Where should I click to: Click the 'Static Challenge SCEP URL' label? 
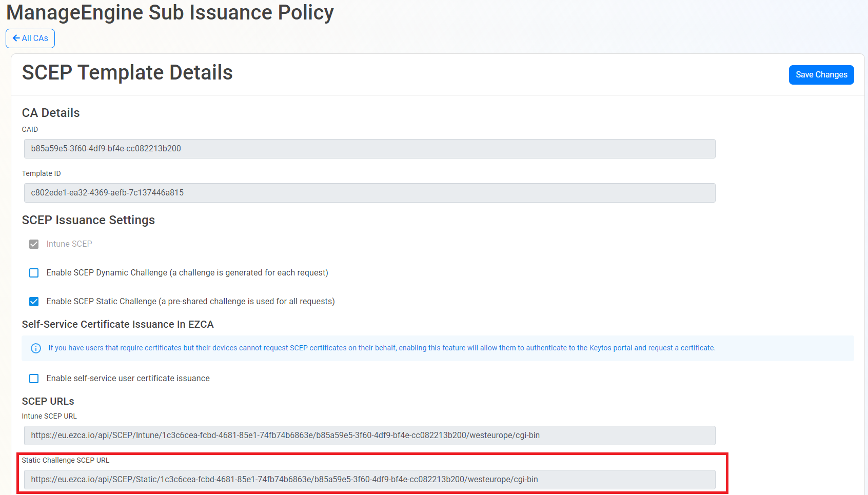point(66,460)
